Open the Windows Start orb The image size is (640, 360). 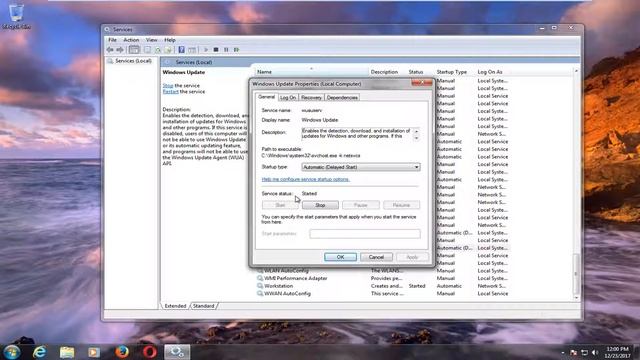pyautogui.click(x=12, y=352)
